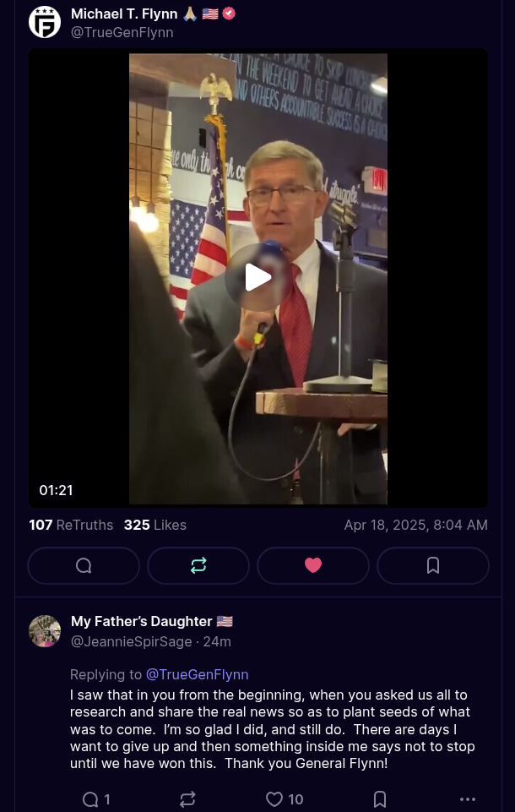The height and width of the screenshot is (812, 515).
Task: Like the comment with 10 likes
Action: 285,799
